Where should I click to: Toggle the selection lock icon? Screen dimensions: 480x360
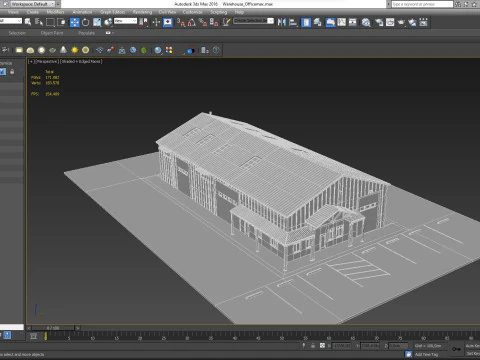(313, 346)
